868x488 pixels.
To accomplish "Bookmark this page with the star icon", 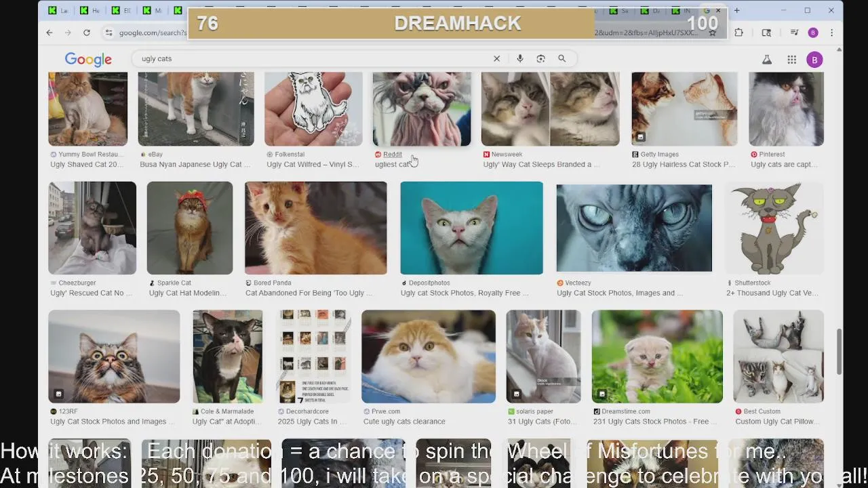I will pos(713,33).
